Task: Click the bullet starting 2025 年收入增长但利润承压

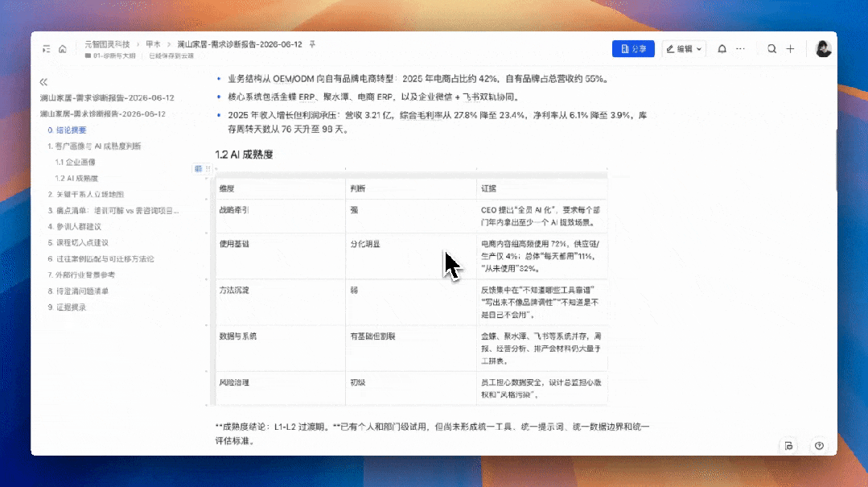Action: pyautogui.click(x=438, y=122)
